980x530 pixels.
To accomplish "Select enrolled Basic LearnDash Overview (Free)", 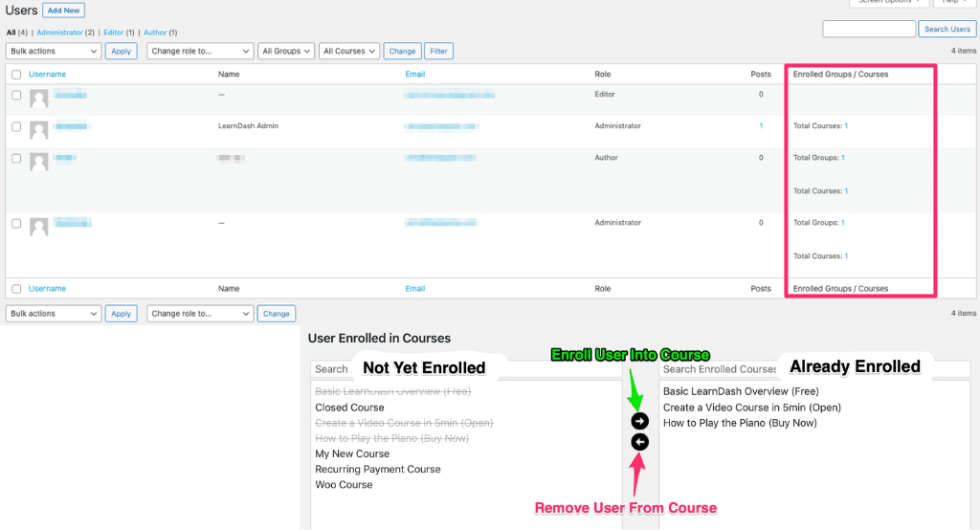I will point(741,392).
